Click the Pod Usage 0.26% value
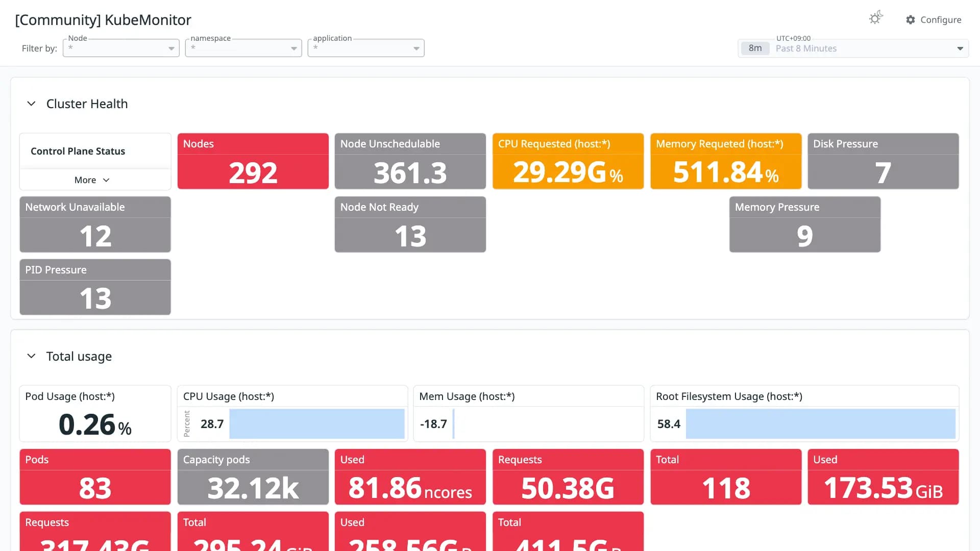 click(x=95, y=424)
